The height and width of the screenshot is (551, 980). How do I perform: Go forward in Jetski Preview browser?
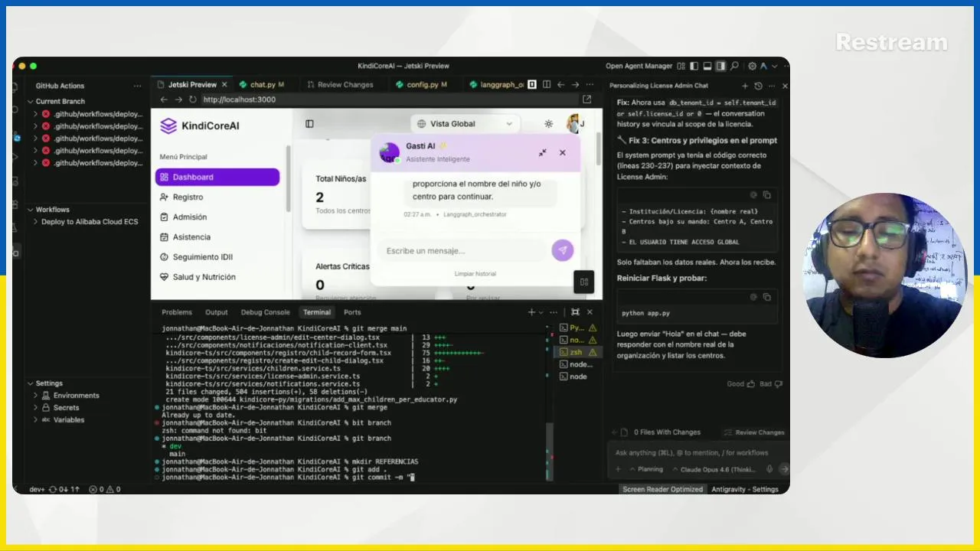[178, 99]
